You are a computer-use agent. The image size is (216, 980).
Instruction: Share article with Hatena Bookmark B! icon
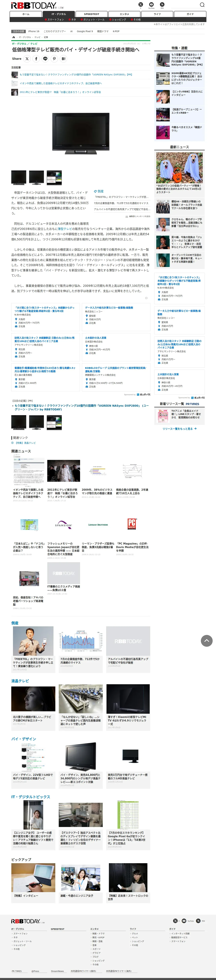tap(64, 59)
